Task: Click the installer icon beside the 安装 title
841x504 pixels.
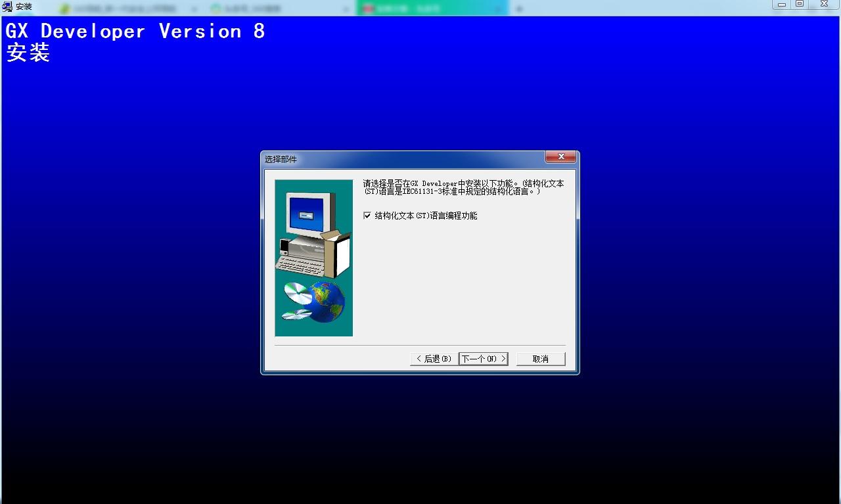Action: (8, 7)
